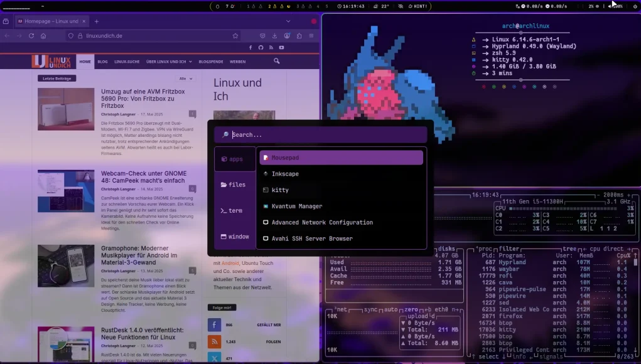This screenshot has height=364, width=641.
Task: Click the browser home icon
Action: [43, 36]
